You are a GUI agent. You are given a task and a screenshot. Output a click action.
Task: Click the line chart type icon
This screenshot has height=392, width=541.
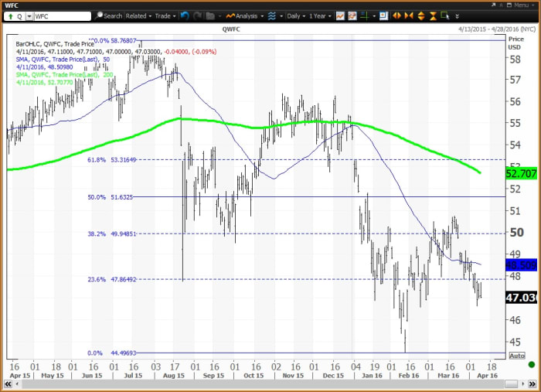pos(340,16)
